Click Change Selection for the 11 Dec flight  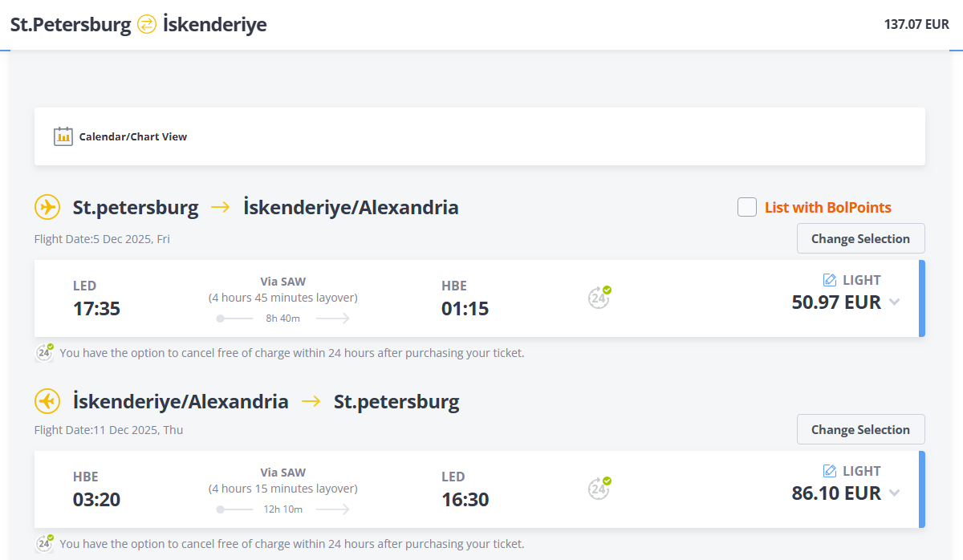tap(860, 429)
